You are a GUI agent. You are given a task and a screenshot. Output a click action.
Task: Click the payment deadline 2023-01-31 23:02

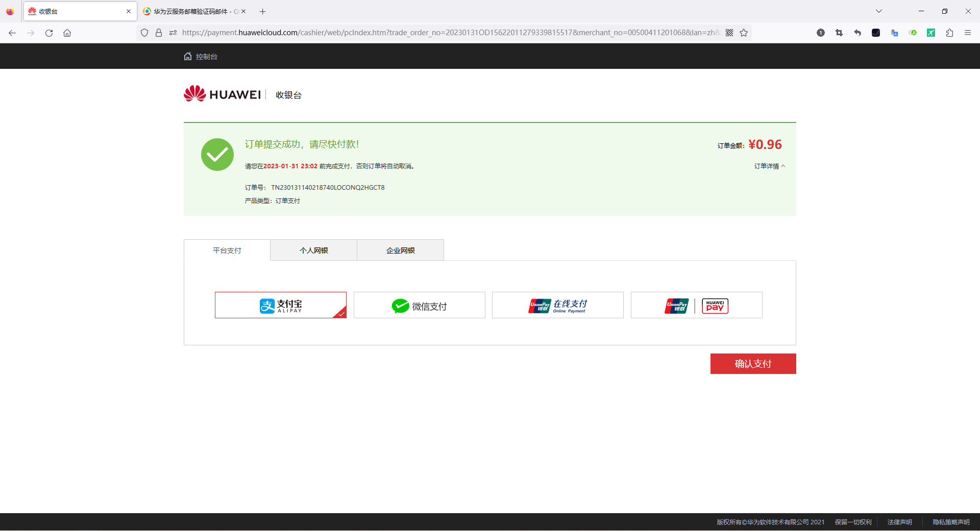pos(290,166)
